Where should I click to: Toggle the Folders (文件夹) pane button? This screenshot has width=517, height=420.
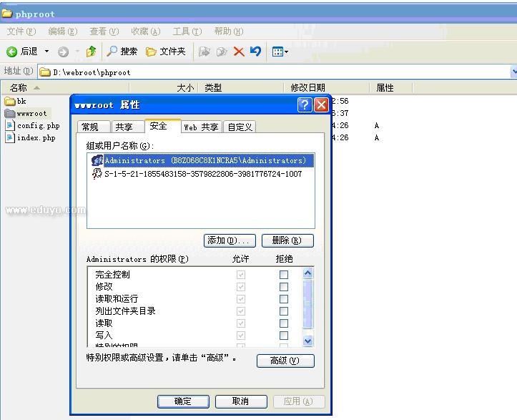[x=165, y=52]
